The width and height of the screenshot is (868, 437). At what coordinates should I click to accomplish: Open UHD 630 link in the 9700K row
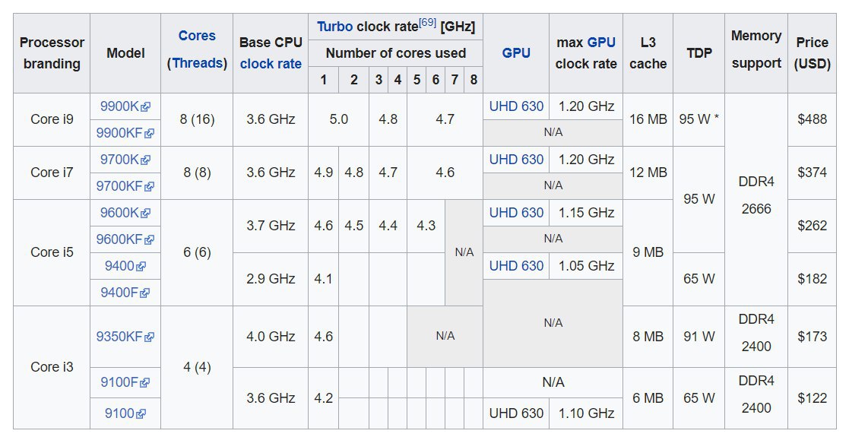[x=516, y=160]
